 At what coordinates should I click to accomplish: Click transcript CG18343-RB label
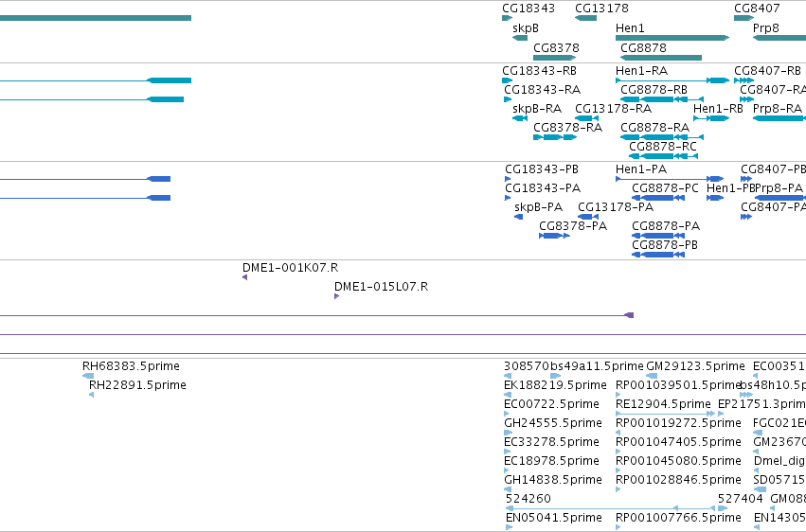539,71
